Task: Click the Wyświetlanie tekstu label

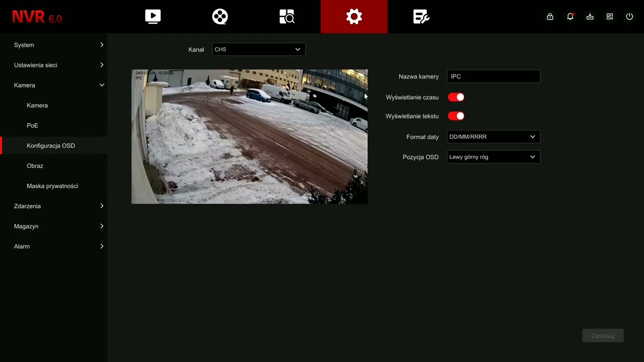Action: [x=412, y=116]
